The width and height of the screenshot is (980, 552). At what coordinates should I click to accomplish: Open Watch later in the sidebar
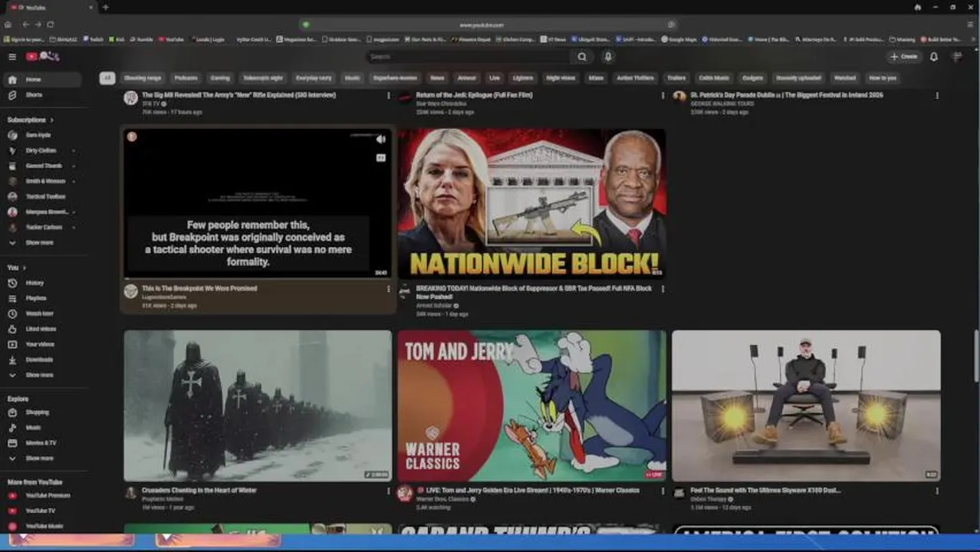(x=41, y=314)
